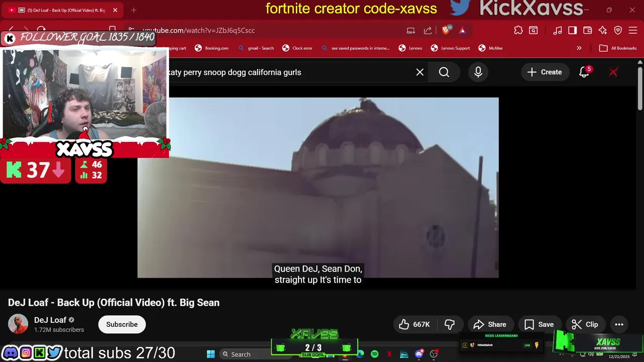Click the browser address bar URL

pos(199,30)
